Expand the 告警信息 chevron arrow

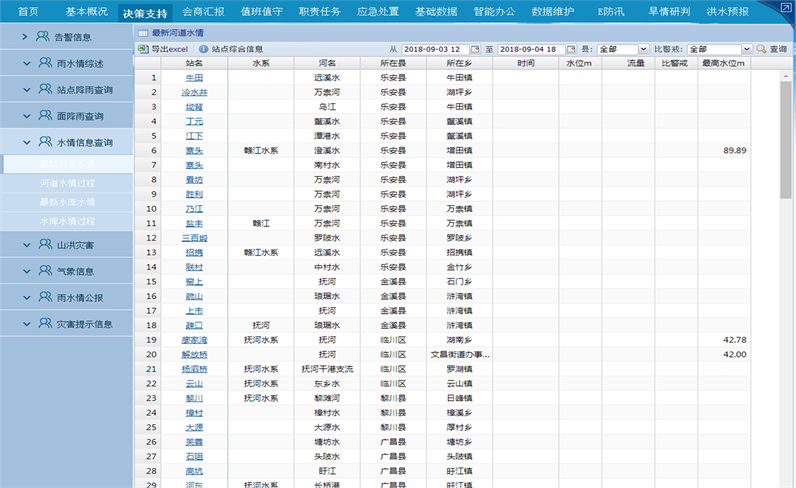pyautogui.click(x=25, y=37)
